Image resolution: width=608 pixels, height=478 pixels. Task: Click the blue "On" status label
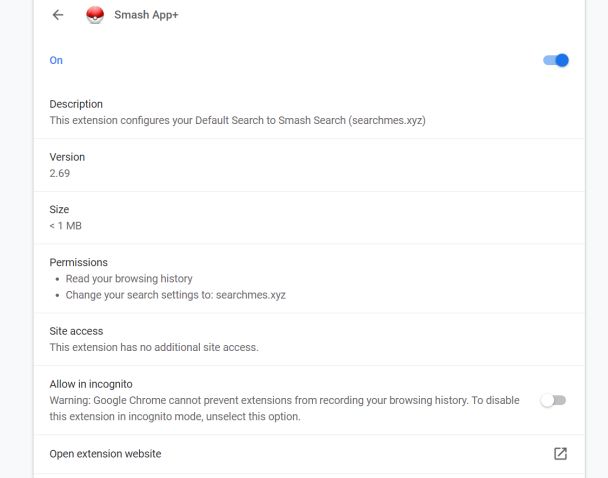pyautogui.click(x=56, y=60)
